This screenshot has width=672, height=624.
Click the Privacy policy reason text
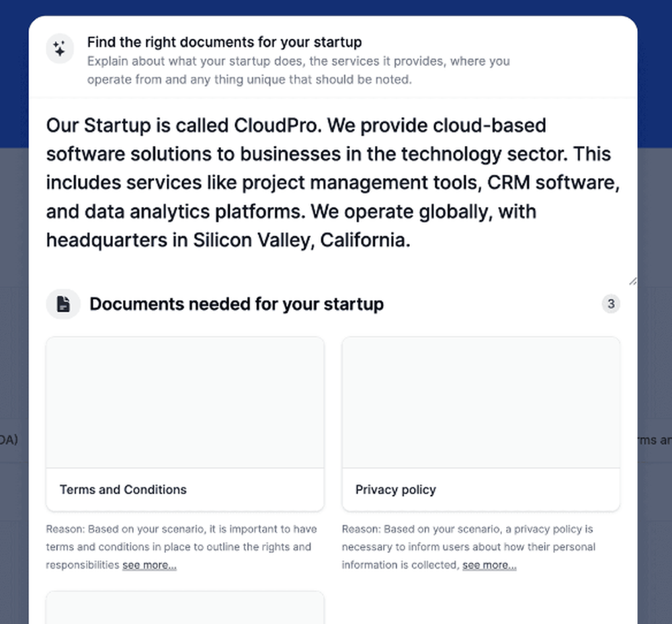(x=468, y=547)
